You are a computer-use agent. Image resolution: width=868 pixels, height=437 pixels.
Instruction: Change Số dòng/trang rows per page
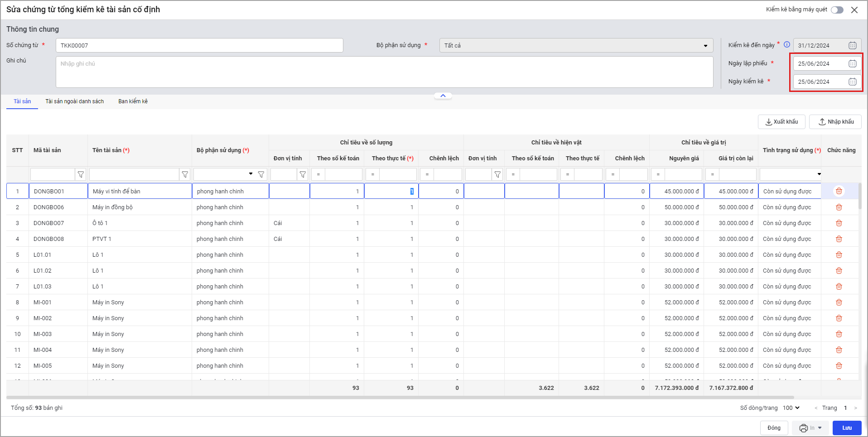[791, 408]
